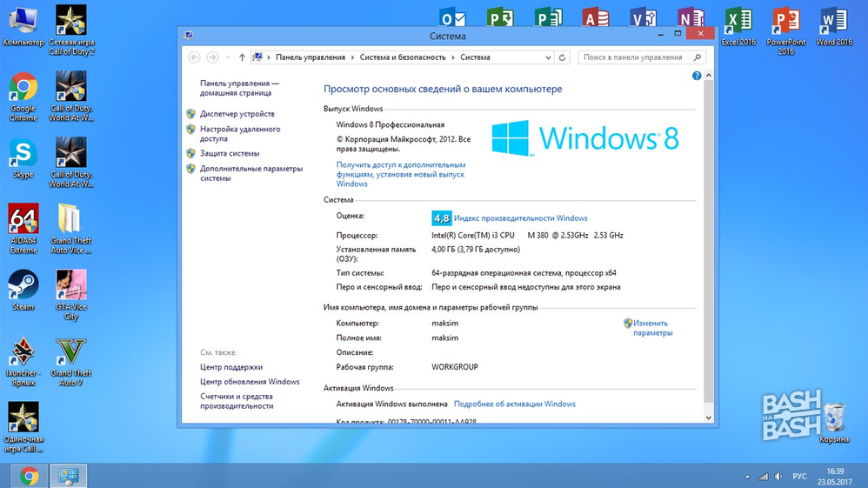Open the Компьютер desktop icon
868x488 pixels.
coord(23,27)
